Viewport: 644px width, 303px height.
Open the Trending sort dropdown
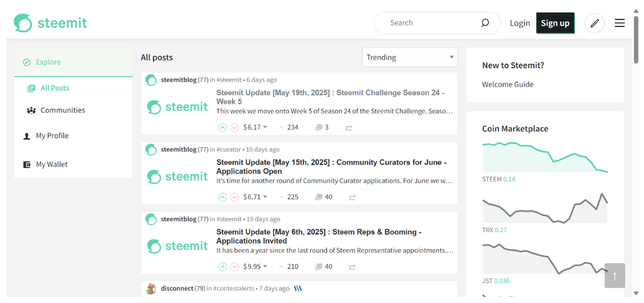click(x=410, y=57)
